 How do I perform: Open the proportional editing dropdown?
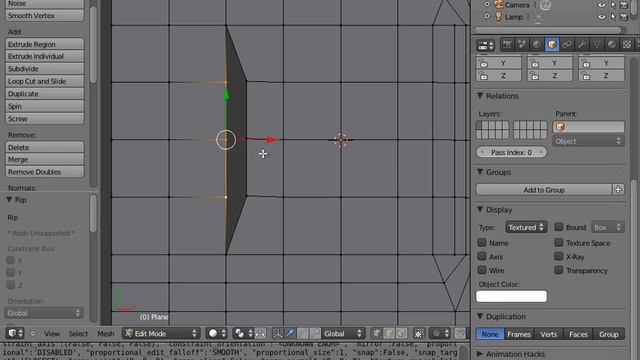[440, 333]
